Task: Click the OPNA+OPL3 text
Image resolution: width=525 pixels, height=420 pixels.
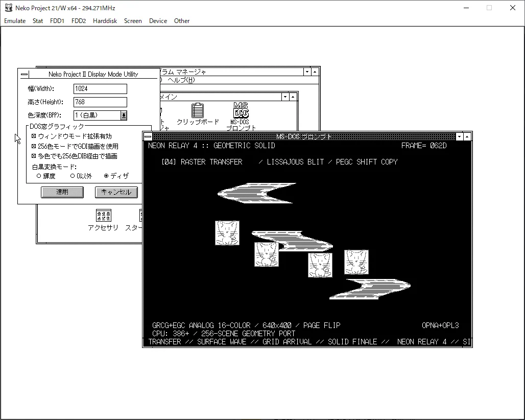Action: coord(440,325)
